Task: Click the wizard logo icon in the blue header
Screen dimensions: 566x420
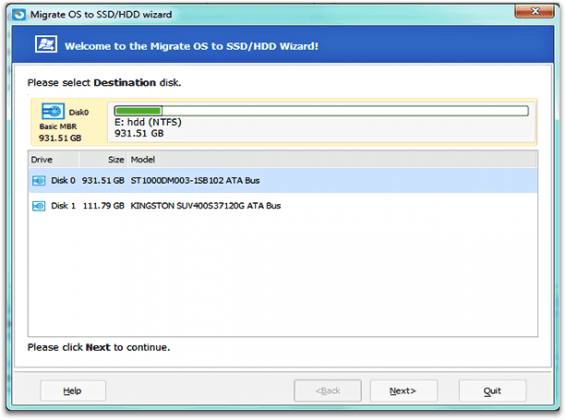Action: click(46, 45)
